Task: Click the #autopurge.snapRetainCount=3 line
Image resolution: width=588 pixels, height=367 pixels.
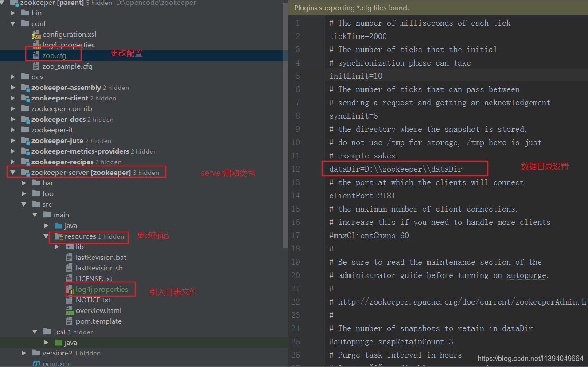Action: [x=391, y=342]
